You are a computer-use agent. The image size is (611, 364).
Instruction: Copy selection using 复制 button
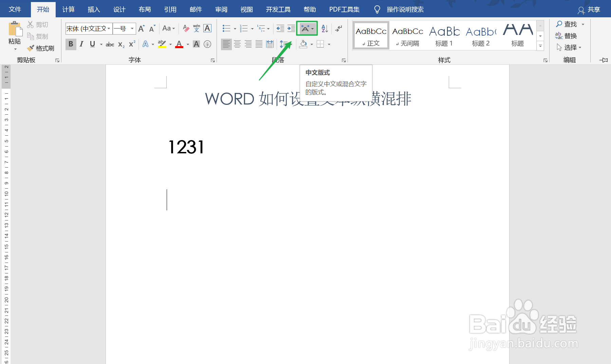38,36
